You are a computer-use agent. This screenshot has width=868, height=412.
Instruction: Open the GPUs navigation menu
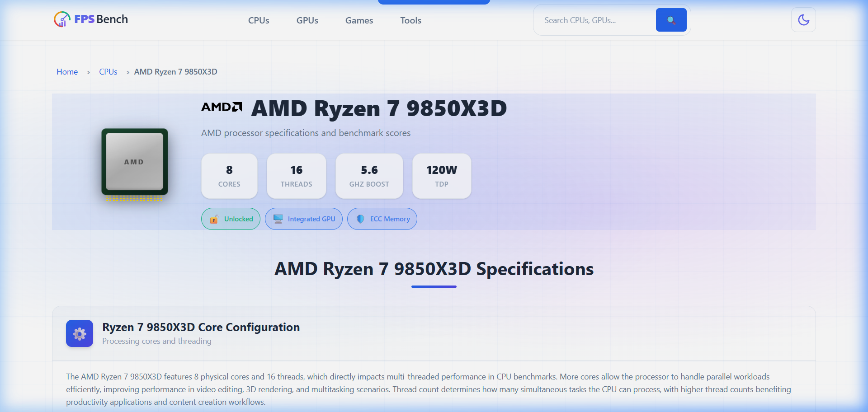pos(307,20)
